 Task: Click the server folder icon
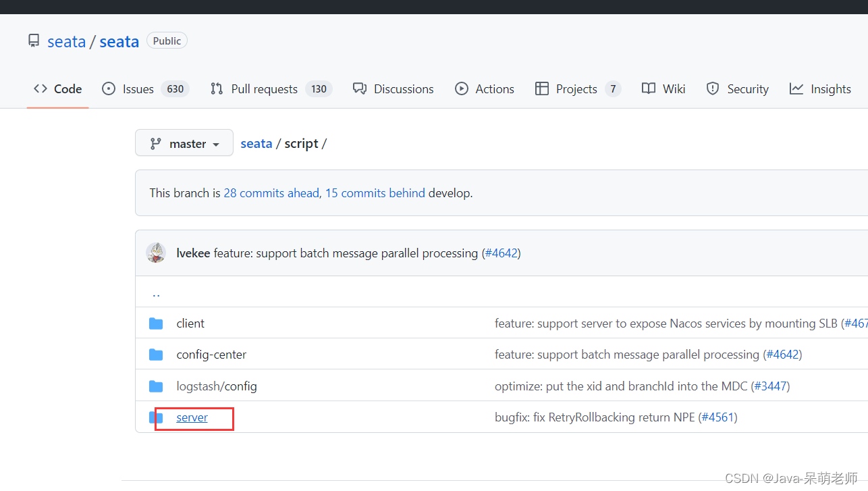pos(156,417)
